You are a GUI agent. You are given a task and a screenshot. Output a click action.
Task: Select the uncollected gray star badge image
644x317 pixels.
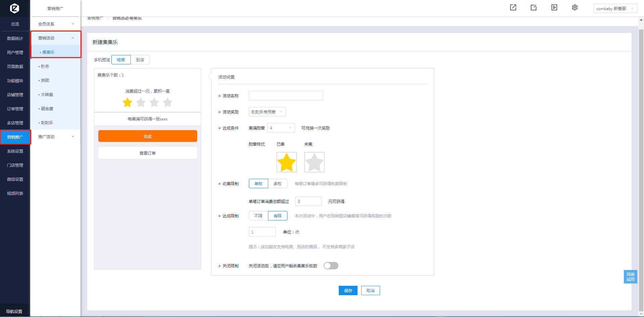pos(314,162)
